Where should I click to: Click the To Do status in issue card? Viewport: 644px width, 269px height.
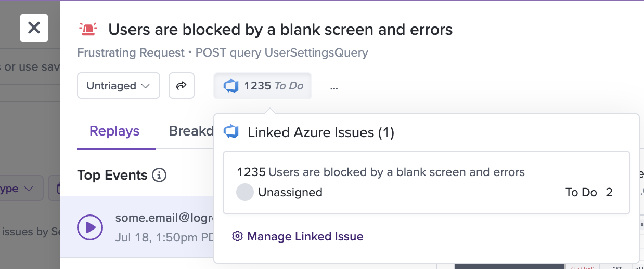581,192
